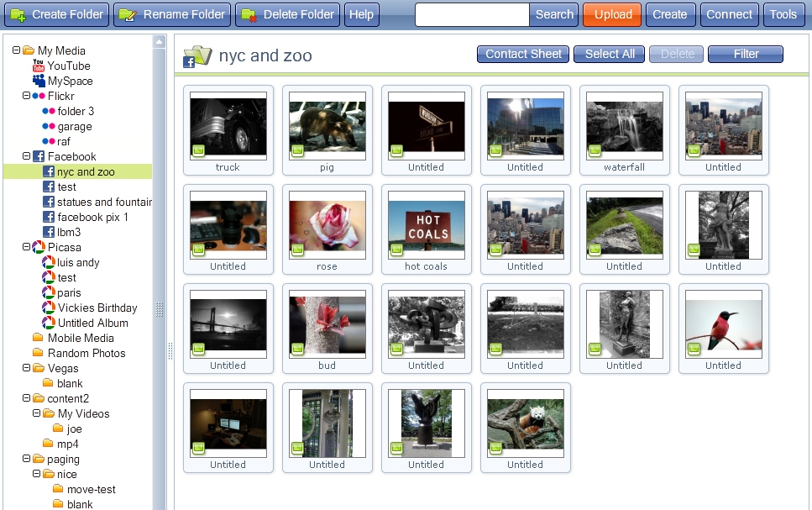Collapse the My Videos folder node
The width and height of the screenshot is (812, 510).
coord(36,413)
